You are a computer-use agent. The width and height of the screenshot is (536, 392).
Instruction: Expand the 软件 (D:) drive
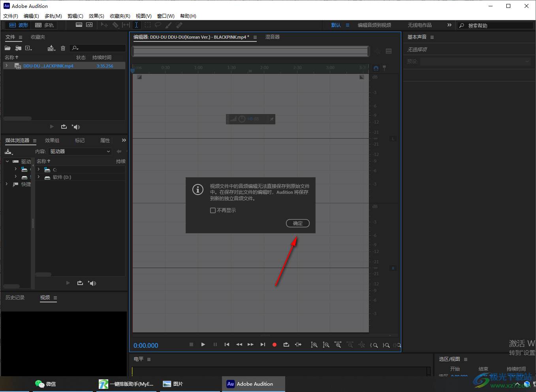[39, 177]
